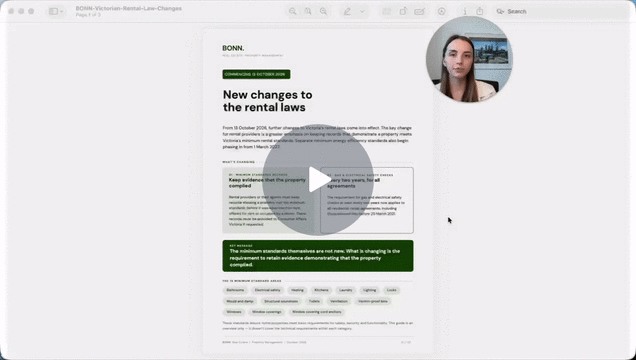
Task: Click the Lighting tag
Action: click(x=370, y=290)
